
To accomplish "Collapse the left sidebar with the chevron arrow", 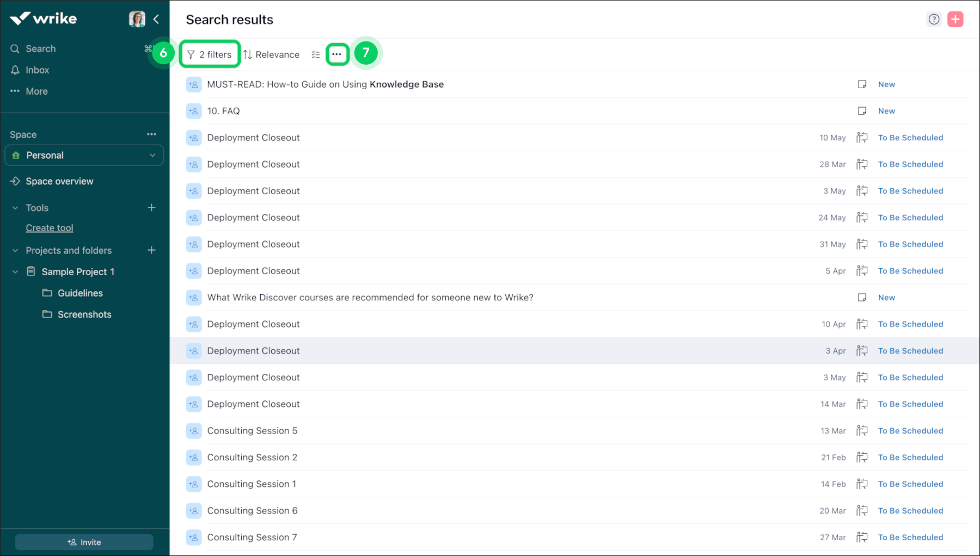I will 157,19.
